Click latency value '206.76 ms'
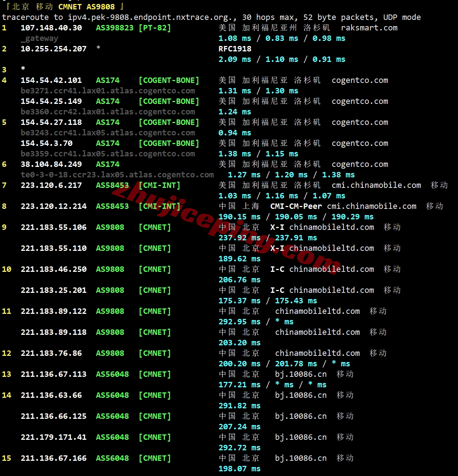 point(240,280)
